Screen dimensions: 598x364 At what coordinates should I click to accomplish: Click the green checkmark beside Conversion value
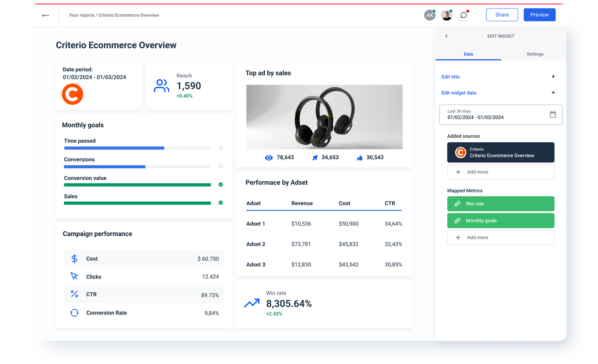221,185
